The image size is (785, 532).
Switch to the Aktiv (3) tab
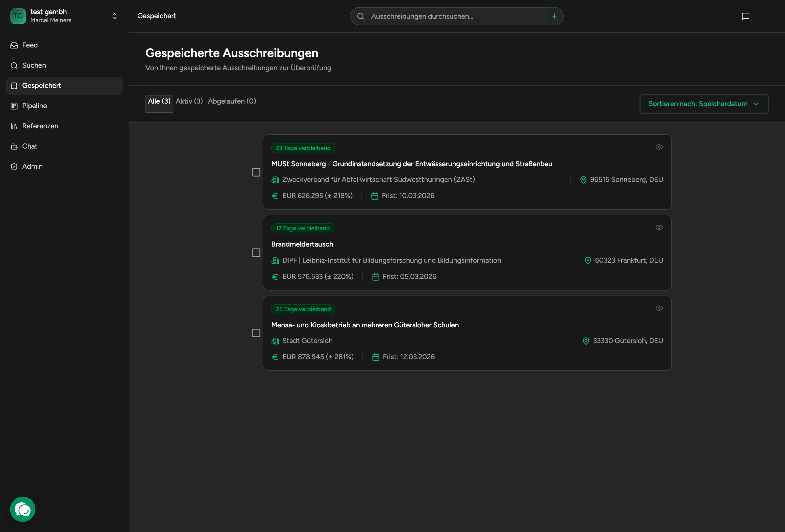click(x=189, y=101)
